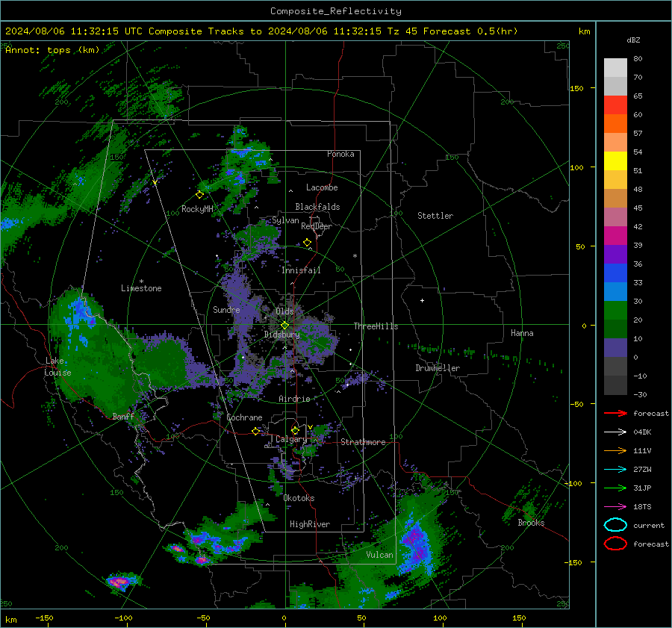The height and width of the screenshot is (628, 672).
Task: Click the Sundre town label
Action: 226,309
